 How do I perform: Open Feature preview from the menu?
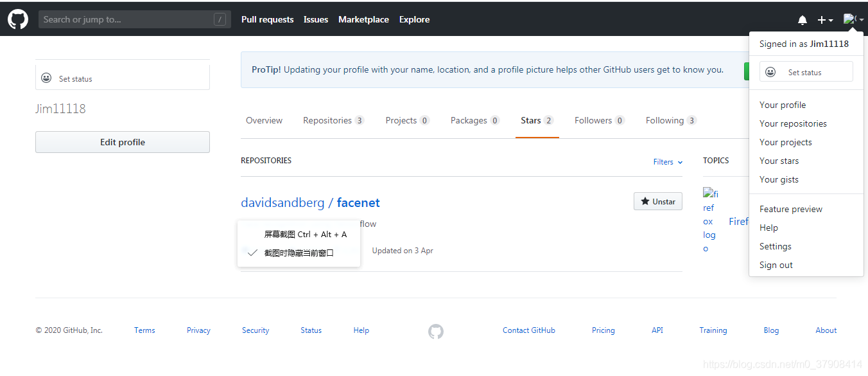click(x=791, y=209)
